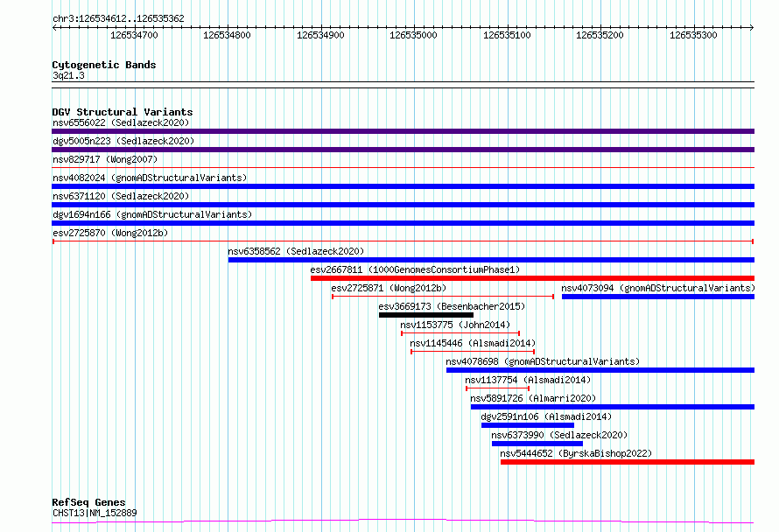
Task: Click the CHST13|NM_152889 gene label
Action: [95, 513]
